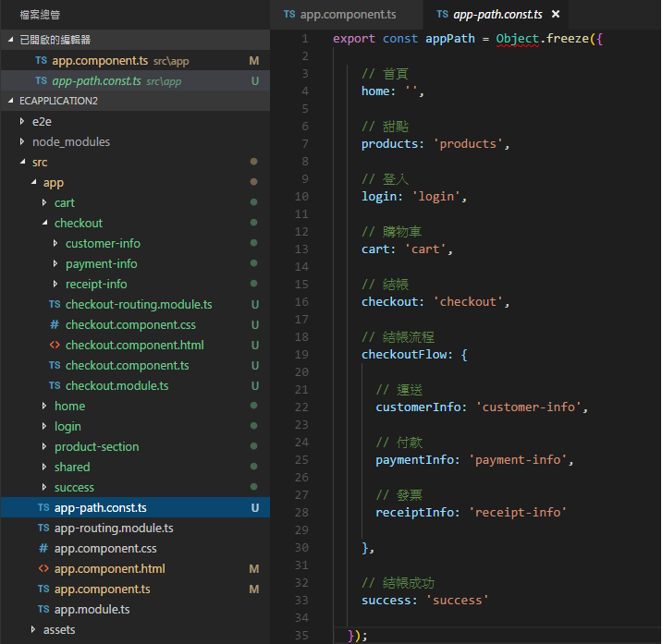Click hash icon beside app.component.css
The image size is (662, 644).
click(43, 548)
